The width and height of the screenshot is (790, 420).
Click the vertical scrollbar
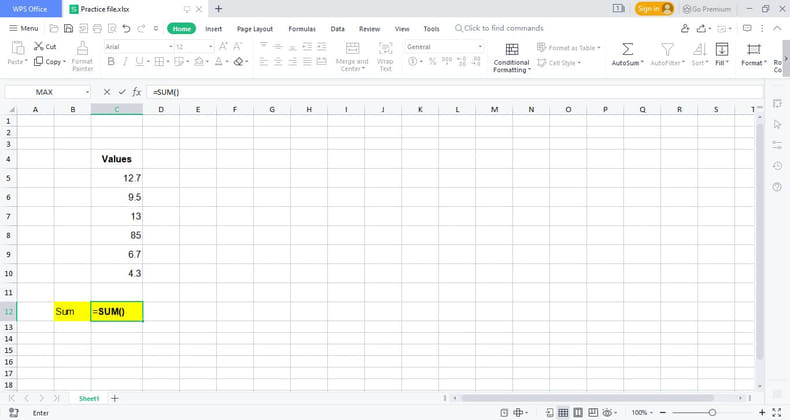[760, 242]
